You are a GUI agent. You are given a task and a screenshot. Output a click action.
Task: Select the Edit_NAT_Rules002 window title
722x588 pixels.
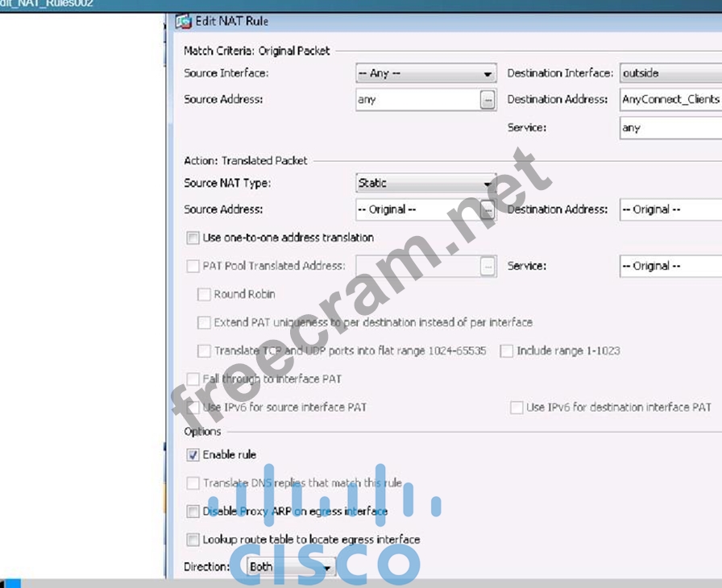tap(47, 4)
